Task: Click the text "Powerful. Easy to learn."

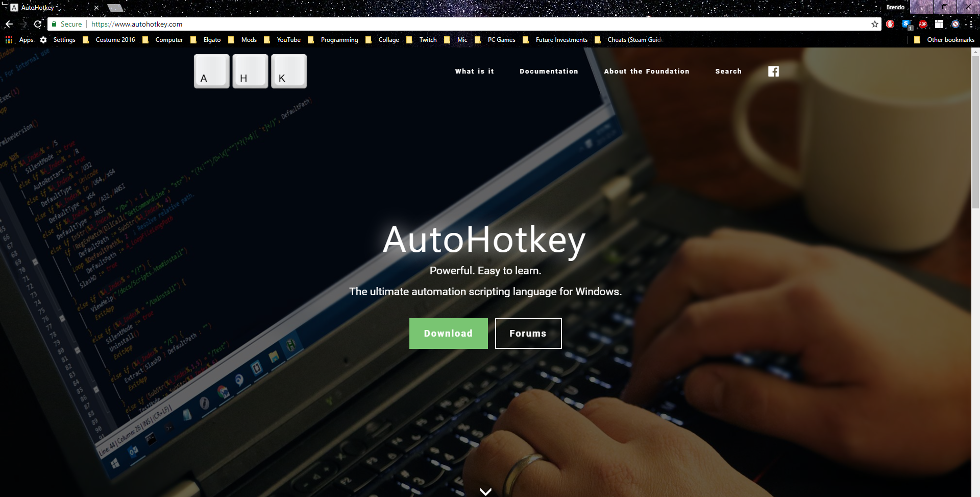Action: tap(485, 271)
